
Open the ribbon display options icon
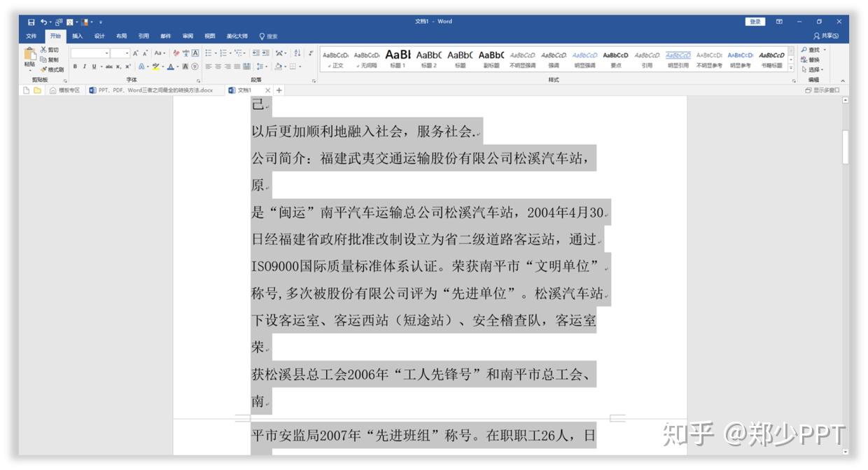778,22
